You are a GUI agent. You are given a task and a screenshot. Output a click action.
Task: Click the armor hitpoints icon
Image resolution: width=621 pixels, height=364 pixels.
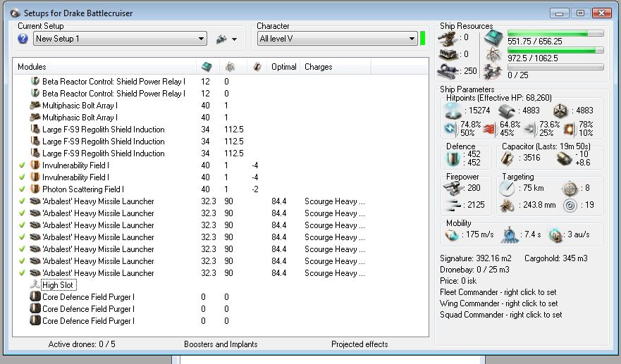(x=507, y=111)
